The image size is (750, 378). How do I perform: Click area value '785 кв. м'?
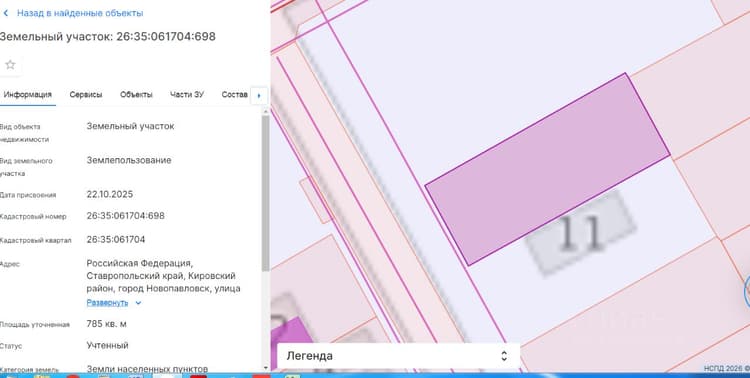106,324
